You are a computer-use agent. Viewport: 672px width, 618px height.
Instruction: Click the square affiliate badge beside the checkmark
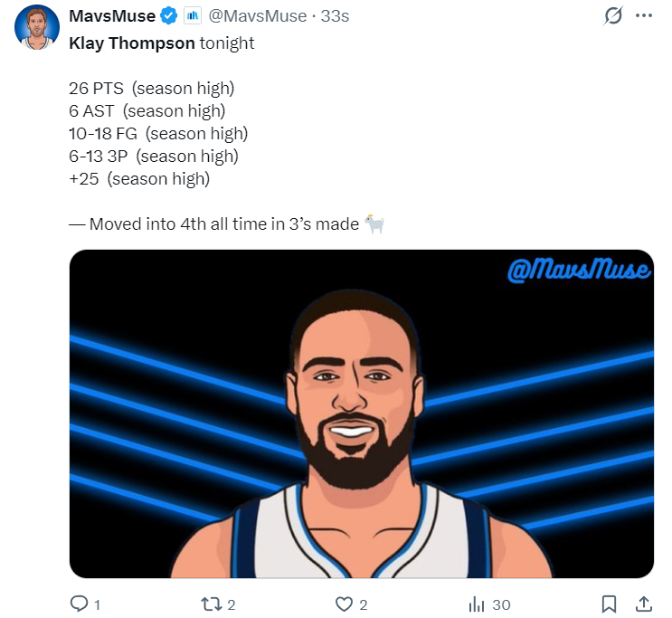(193, 16)
